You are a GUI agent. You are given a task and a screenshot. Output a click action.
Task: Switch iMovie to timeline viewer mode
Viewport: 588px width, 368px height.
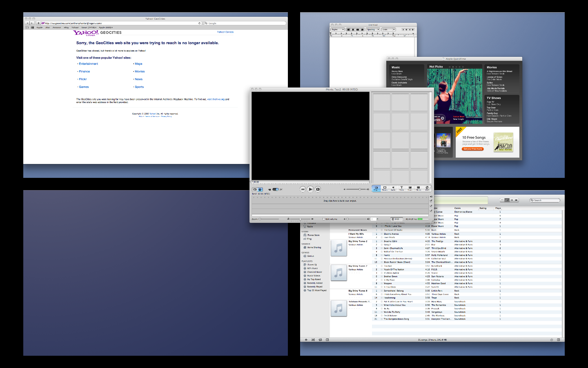click(260, 189)
